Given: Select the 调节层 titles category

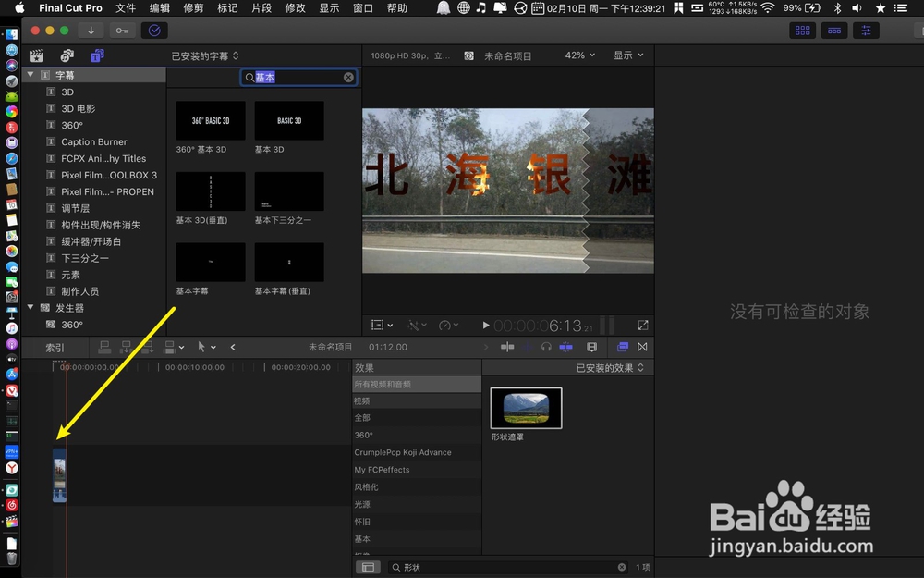Looking at the screenshot, I should click(76, 208).
